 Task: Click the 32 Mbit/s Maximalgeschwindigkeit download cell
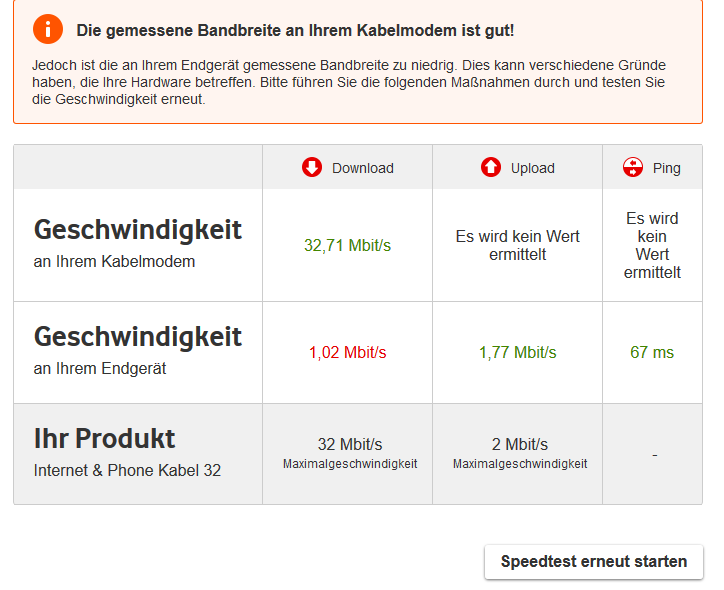click(349, 452)
